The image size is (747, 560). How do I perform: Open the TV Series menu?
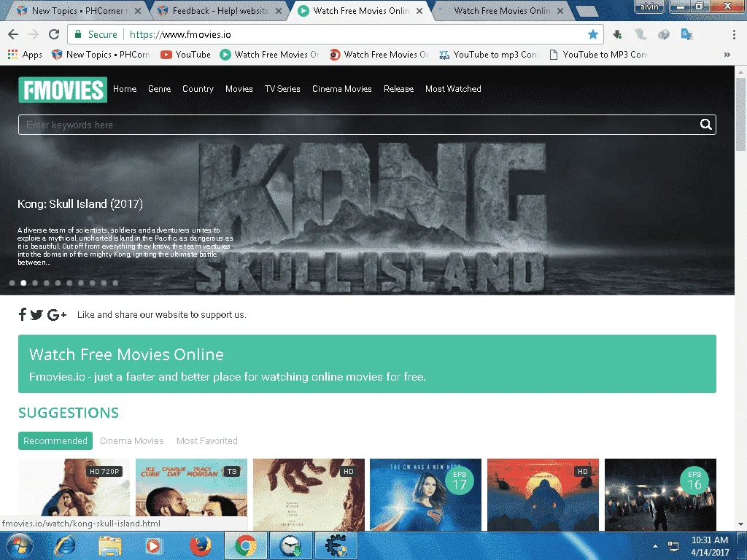(282, 89)
